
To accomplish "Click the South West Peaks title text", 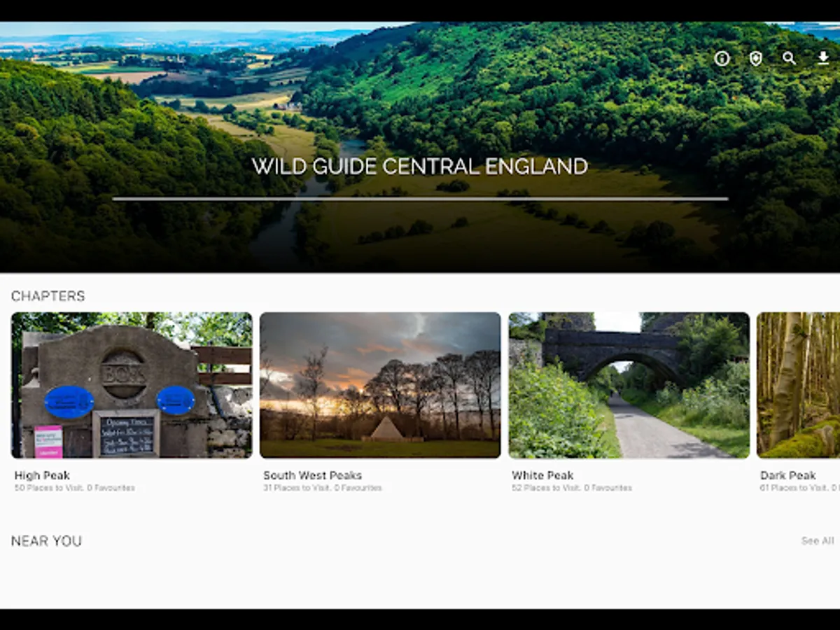I will (x=312, y=475).
